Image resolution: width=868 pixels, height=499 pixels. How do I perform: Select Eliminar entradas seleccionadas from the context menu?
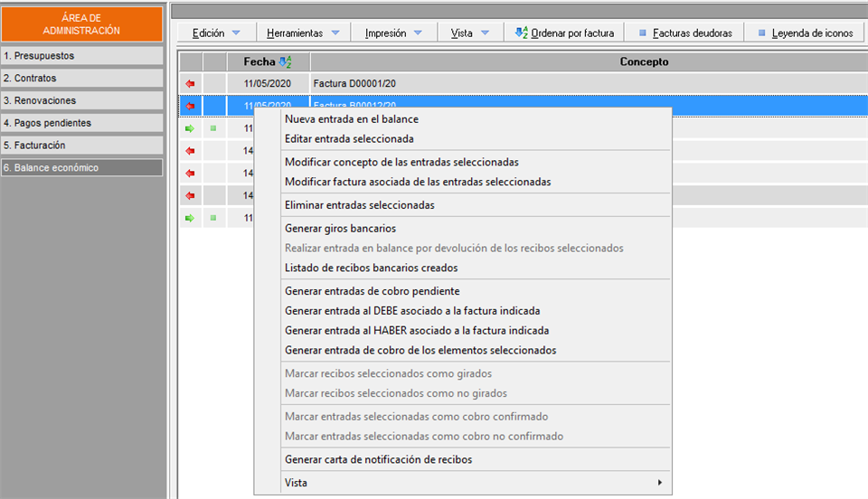click(359, 205)
